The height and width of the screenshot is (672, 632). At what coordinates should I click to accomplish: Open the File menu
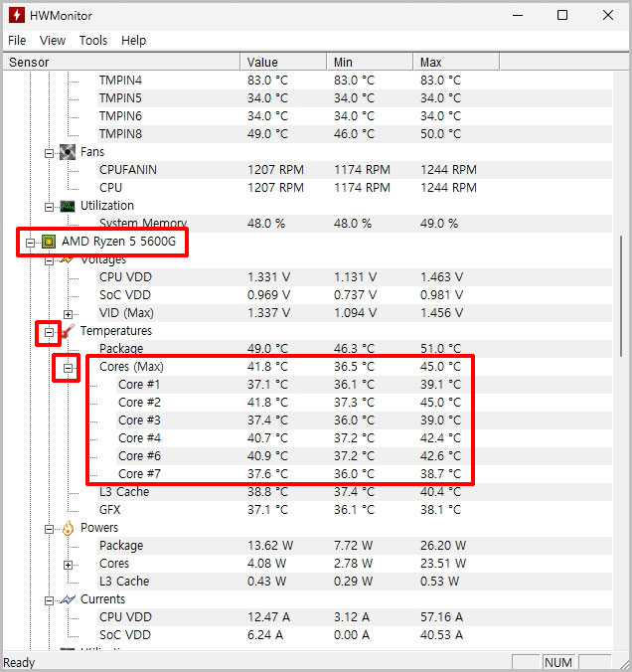click(x=17, y=41)
